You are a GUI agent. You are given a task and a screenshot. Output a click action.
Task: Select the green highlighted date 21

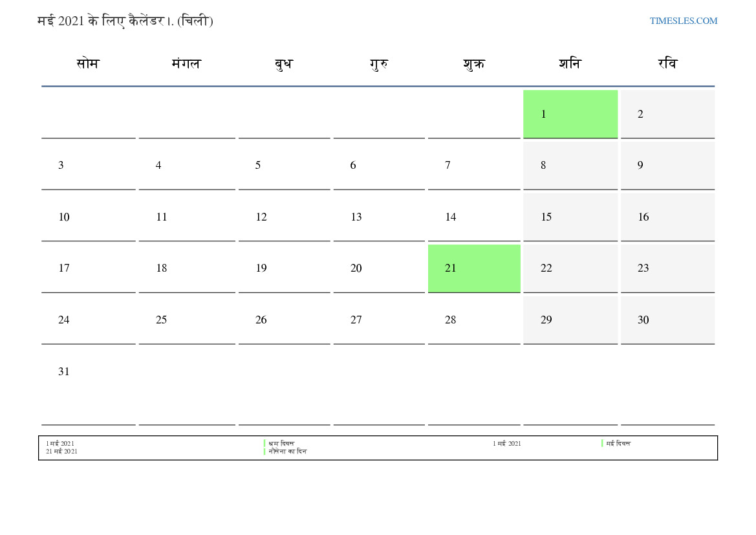coord(473,268)
